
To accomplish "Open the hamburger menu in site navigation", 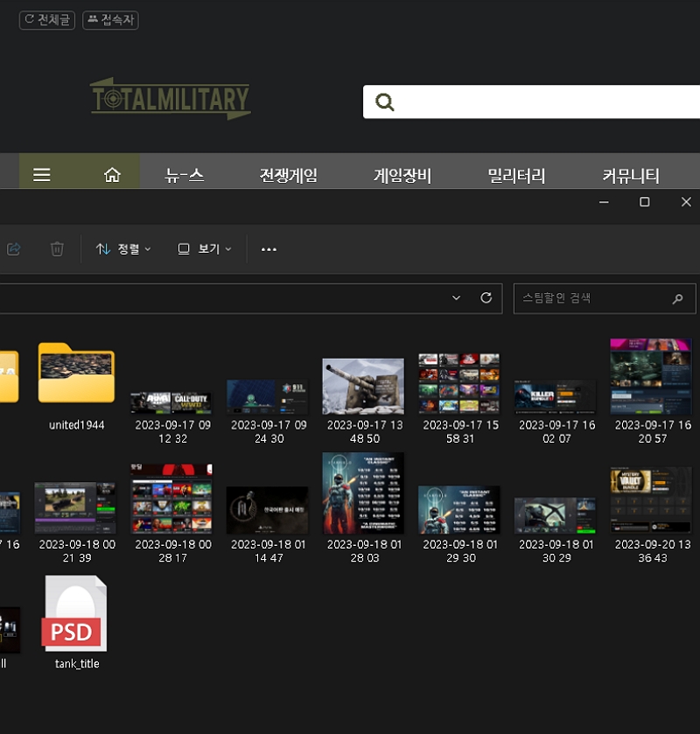I will [x=42, y=175].
